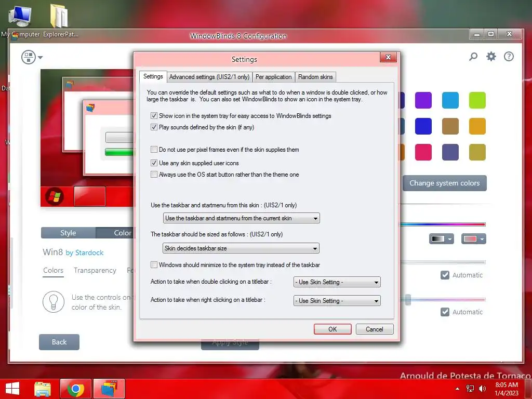Switch to Per application tab

[x=273, y=77]
